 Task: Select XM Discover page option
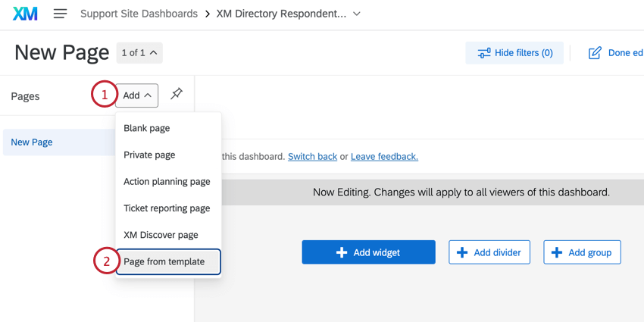point(161,235)
